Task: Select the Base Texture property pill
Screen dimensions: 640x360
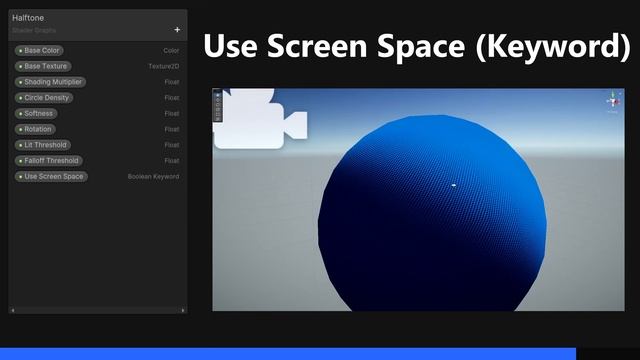Action: pyautogui.click(x=43, y=66)
